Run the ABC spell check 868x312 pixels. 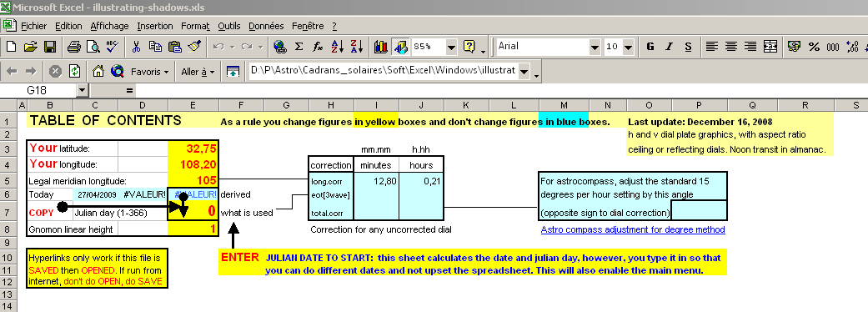113,47
